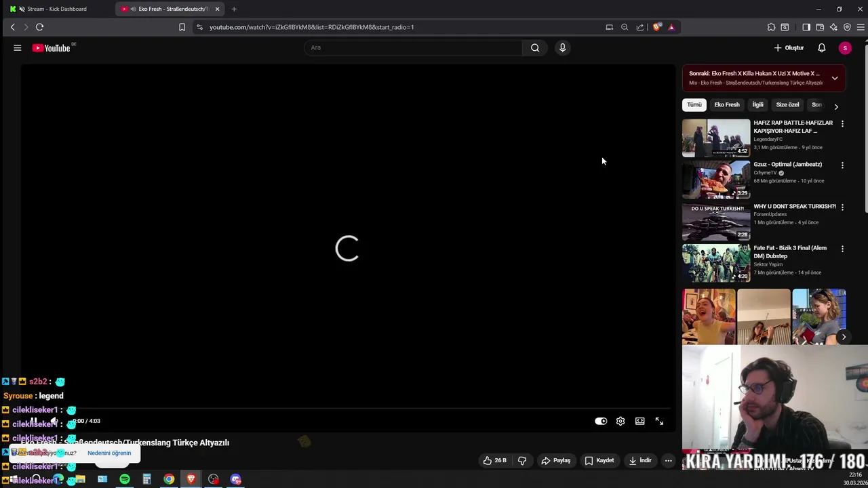
Task: Open Discord from the taskbar
Action: click(x=235, y=480)
